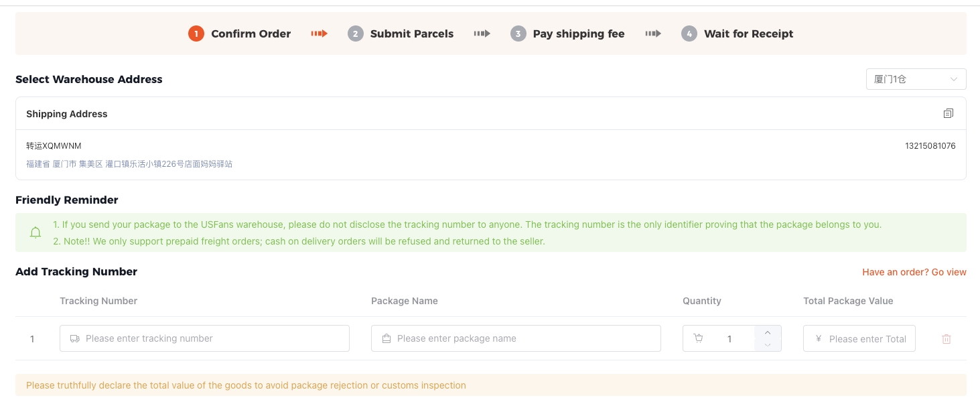The image size is (980, 406).
Task: Select the Pay shipping fee step label
Action: pos(578,33)
